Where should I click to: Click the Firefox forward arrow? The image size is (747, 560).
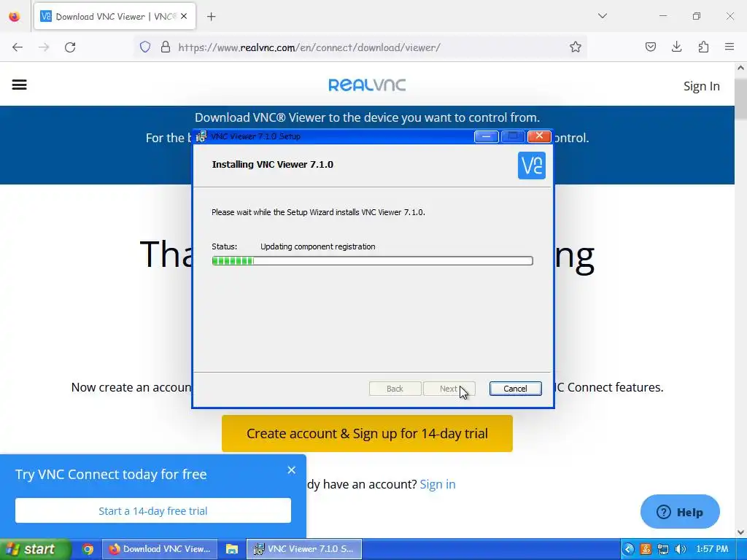pos(44,47)
